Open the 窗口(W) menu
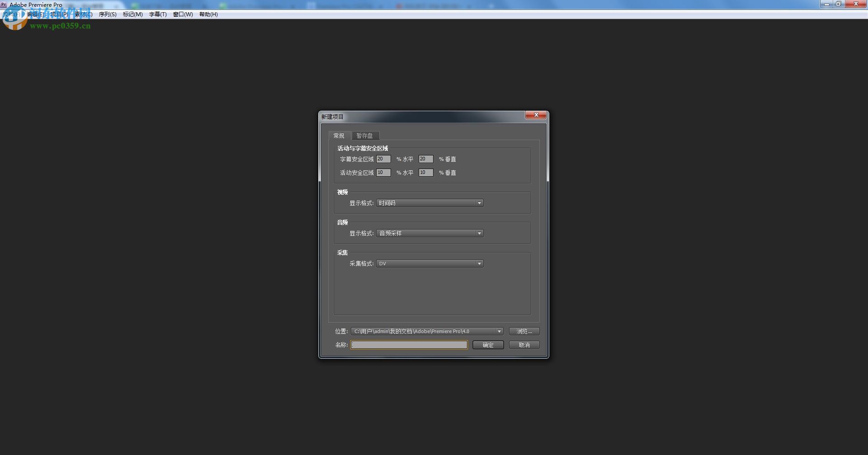Viewport: 868px width, 455px height. click(x=183, y=14)
